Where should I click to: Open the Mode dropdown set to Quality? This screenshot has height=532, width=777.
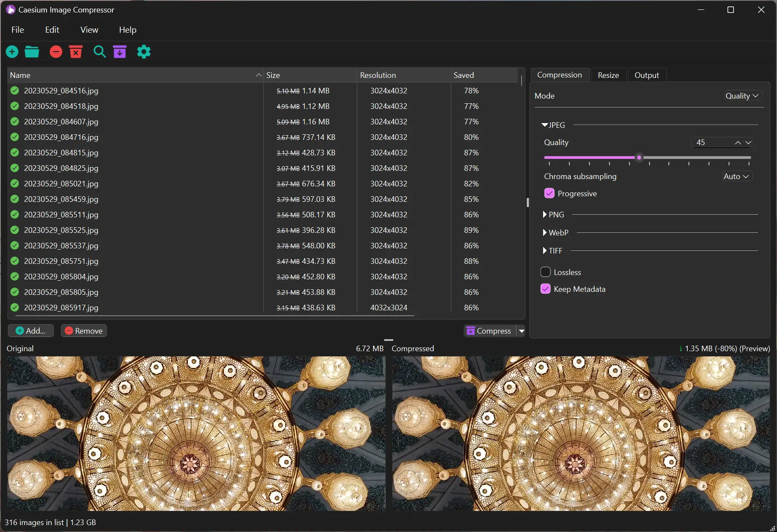[x=742, y=96]
